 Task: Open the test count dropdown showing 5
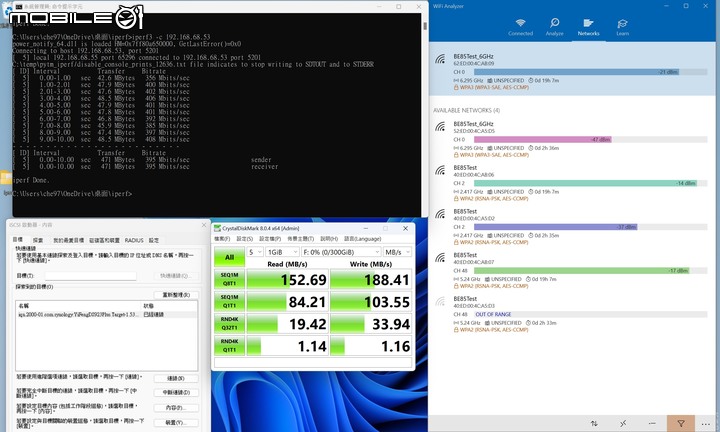[255, 252]
